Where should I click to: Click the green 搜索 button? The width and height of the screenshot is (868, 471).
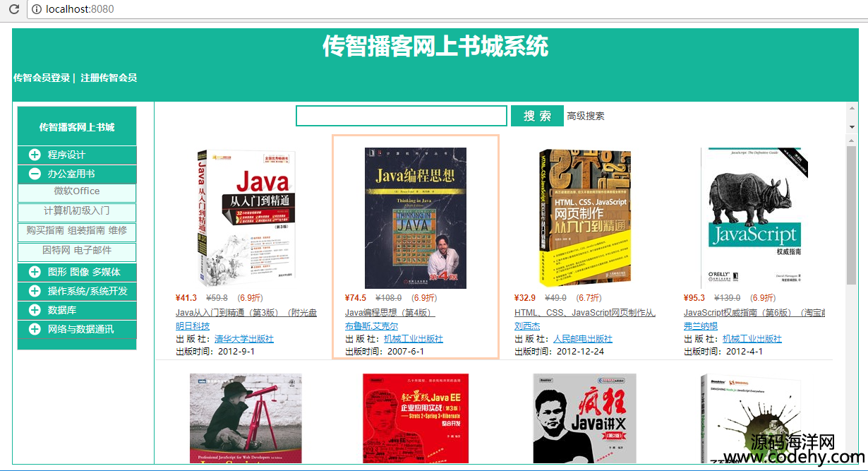(537, 116)
